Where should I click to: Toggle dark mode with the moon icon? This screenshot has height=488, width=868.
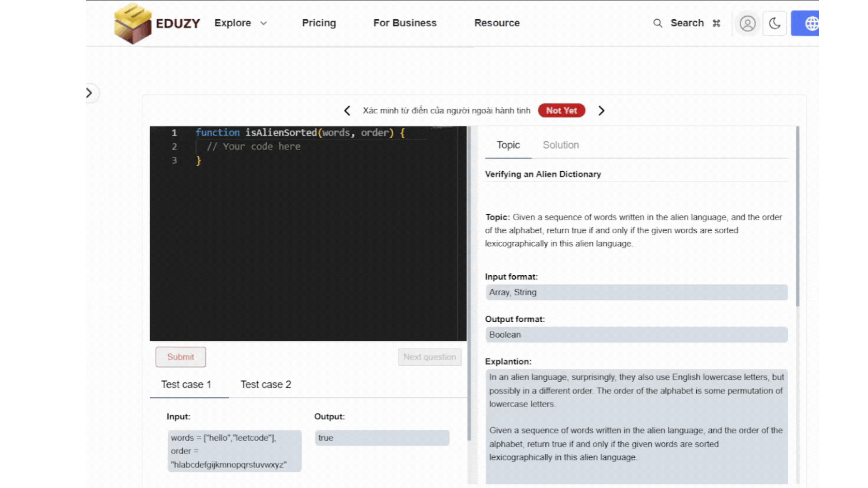pyautogui.click(x=774, y=23)
